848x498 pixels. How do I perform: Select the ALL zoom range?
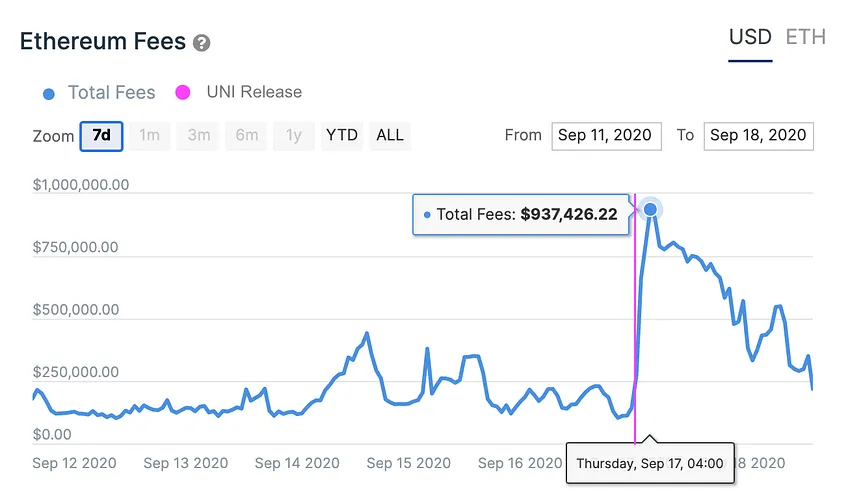(390, 135)
